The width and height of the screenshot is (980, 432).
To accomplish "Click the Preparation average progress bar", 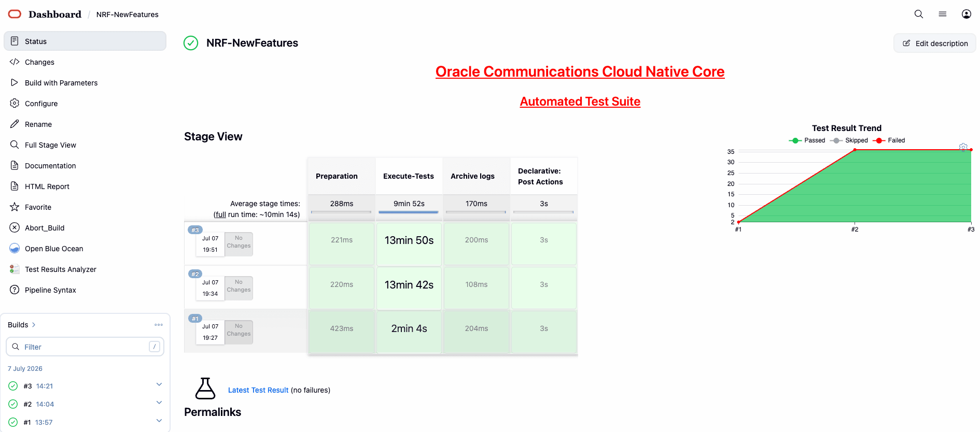I will click(x=341, y=212).
